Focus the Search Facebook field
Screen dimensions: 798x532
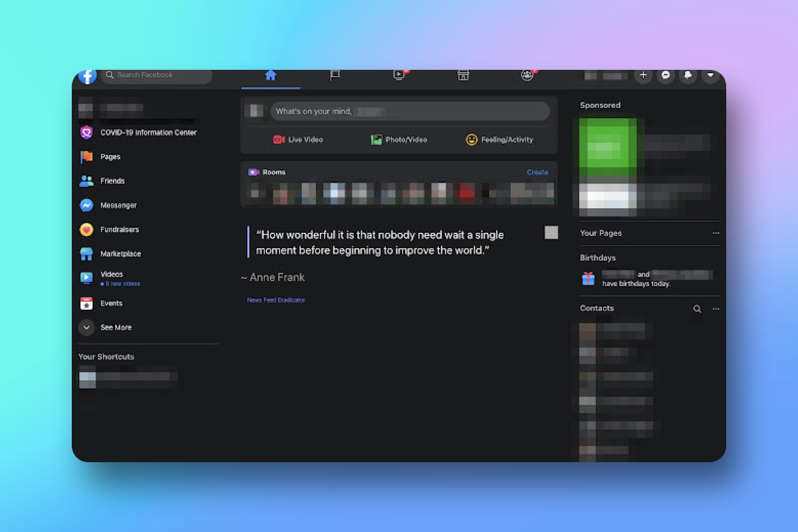pyautogui.click(x=157, y=75)
